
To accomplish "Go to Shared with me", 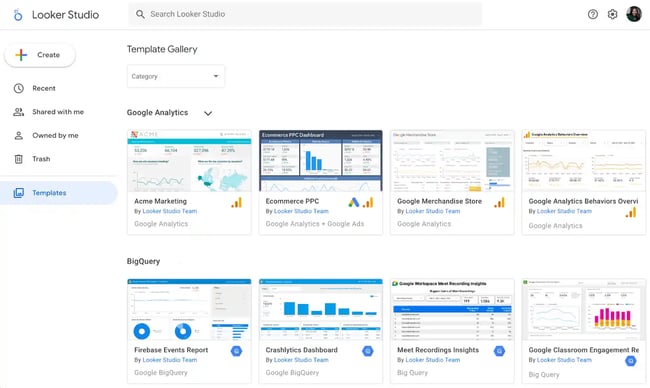I will coord(58,112).
